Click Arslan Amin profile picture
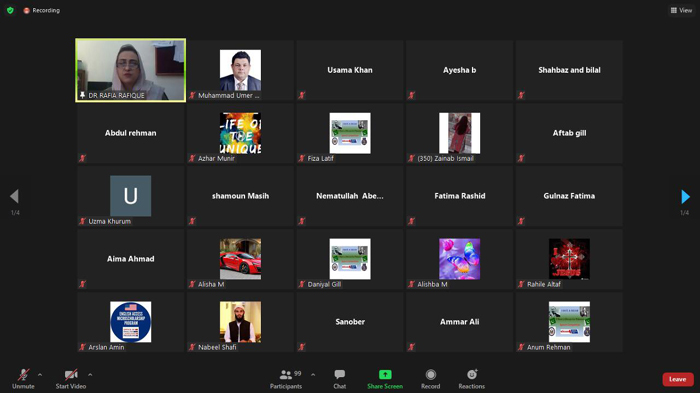The image size is (700, 393). (x=130, y=322)
